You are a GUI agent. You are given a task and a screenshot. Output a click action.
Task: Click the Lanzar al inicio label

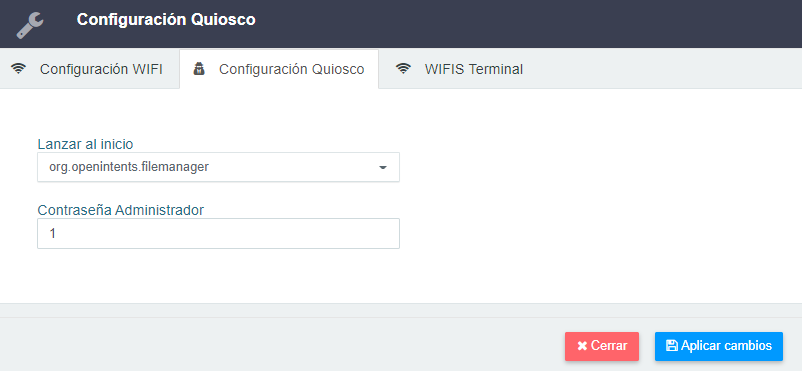85,144
